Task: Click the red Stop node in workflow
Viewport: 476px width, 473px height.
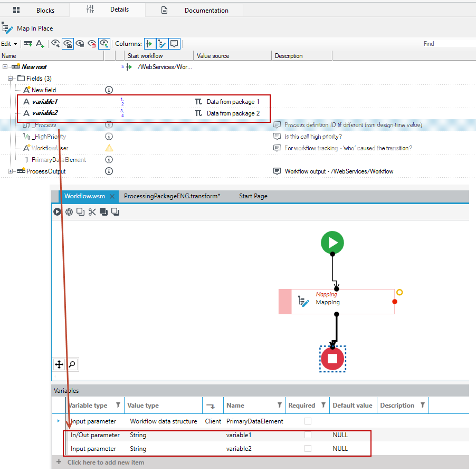Action: [332, 359]
